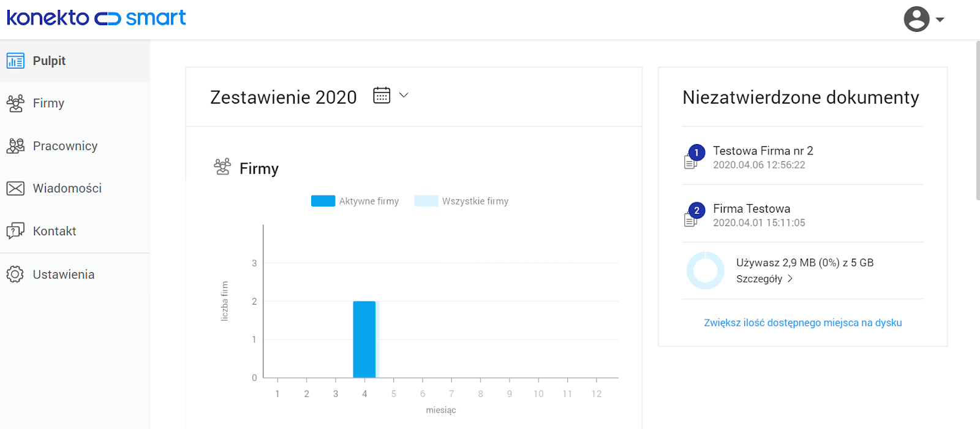980x429 pixels.
Task: Click the badge number 1 on document
Action: point(696,153)
